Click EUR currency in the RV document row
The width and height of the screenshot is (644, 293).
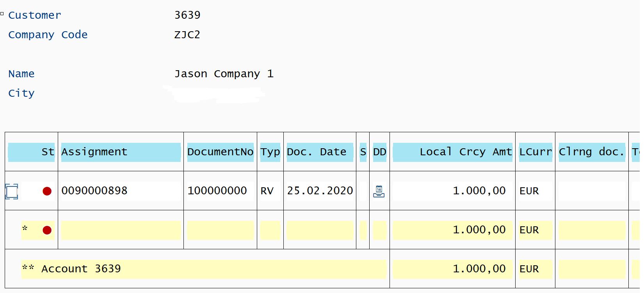529,191
